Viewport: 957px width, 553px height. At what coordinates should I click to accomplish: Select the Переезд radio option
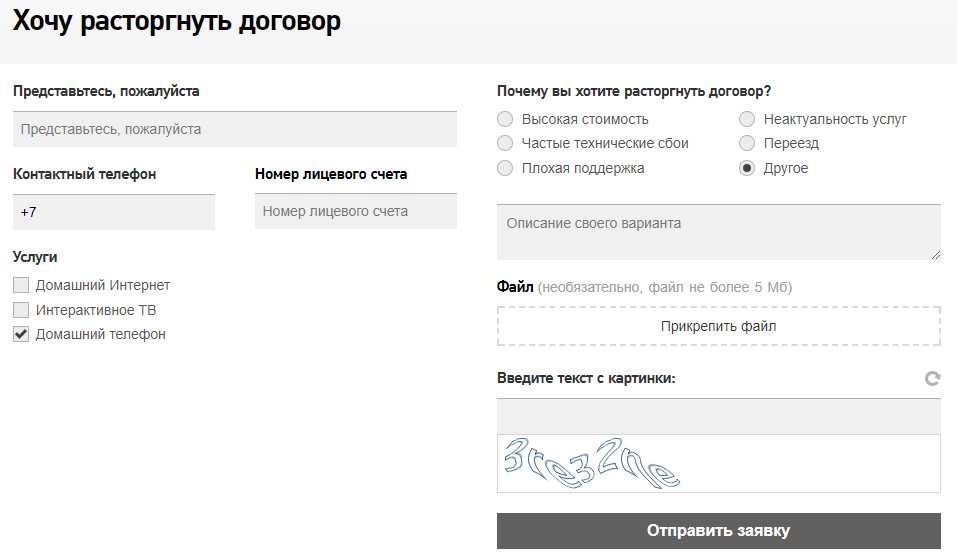point(747,143)
